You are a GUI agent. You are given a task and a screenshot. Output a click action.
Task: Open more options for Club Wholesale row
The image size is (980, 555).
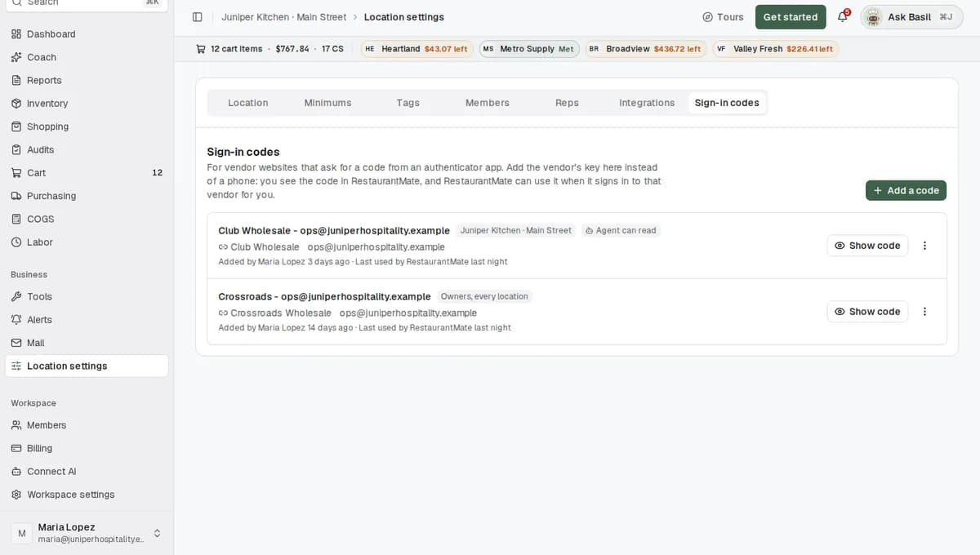coord(924,246)
